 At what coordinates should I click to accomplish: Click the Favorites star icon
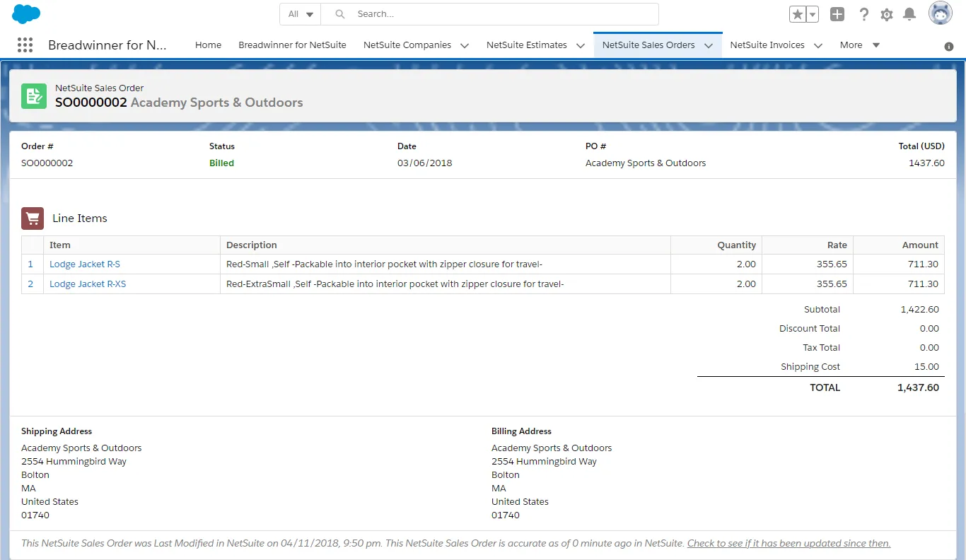pyautogui.click(x=798, y=14)
